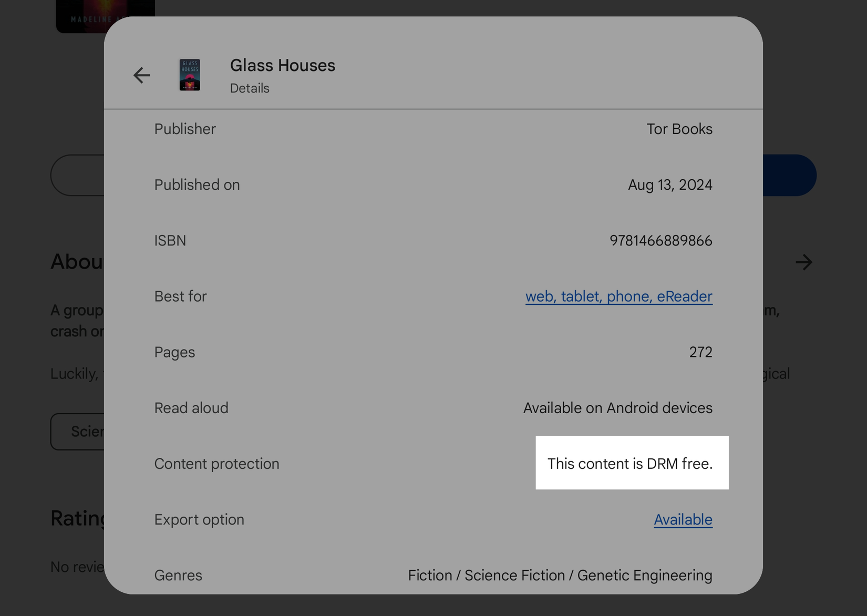Click the Available export option link

pos(683,520)
